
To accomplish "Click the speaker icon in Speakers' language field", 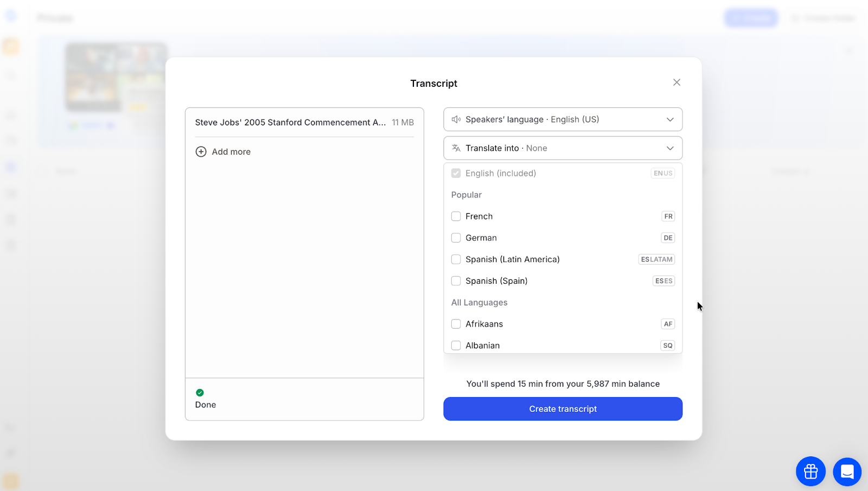I will point(456,119).
